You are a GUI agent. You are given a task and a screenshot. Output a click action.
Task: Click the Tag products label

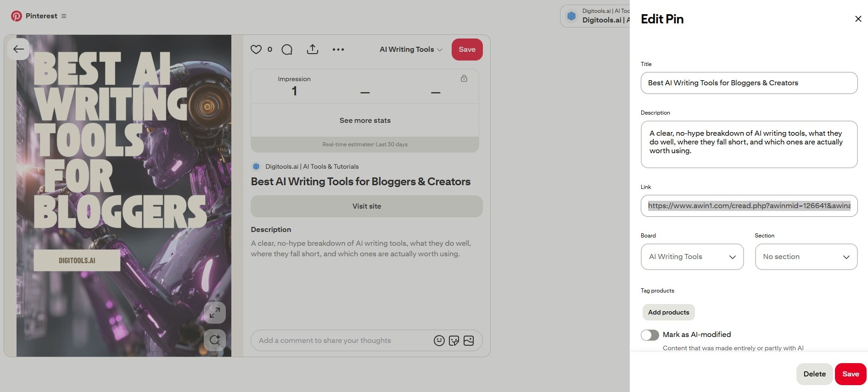(657, 291)
